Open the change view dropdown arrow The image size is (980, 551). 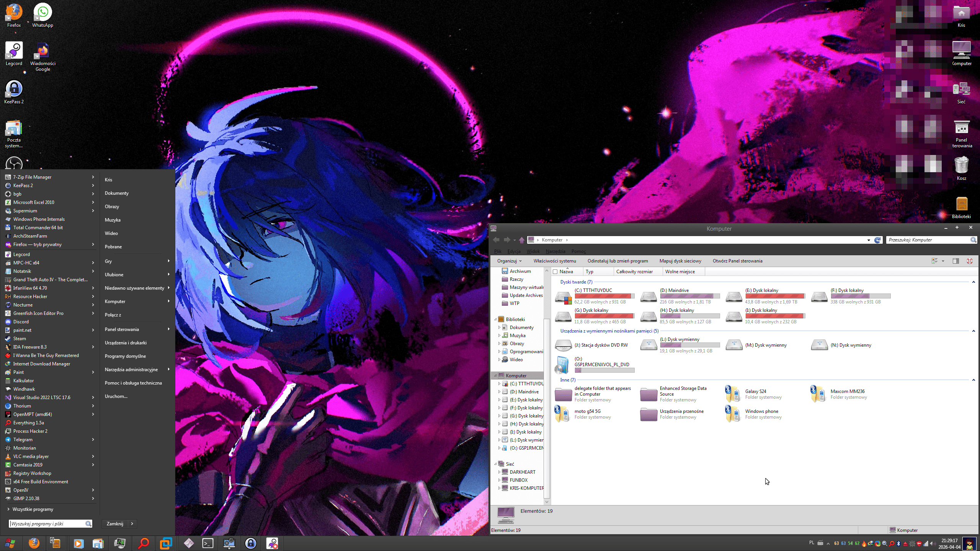[x=943, y=261]
